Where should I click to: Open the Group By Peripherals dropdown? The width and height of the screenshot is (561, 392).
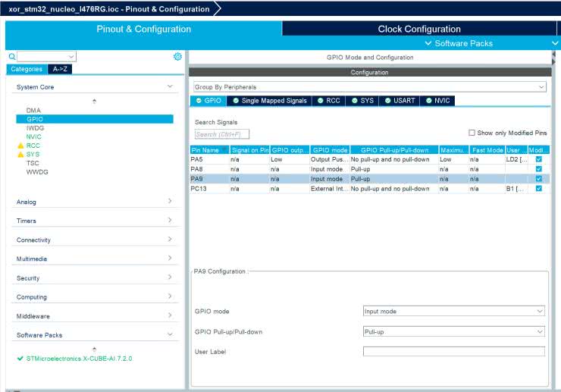pyautogui.click(x=369, y=87)
